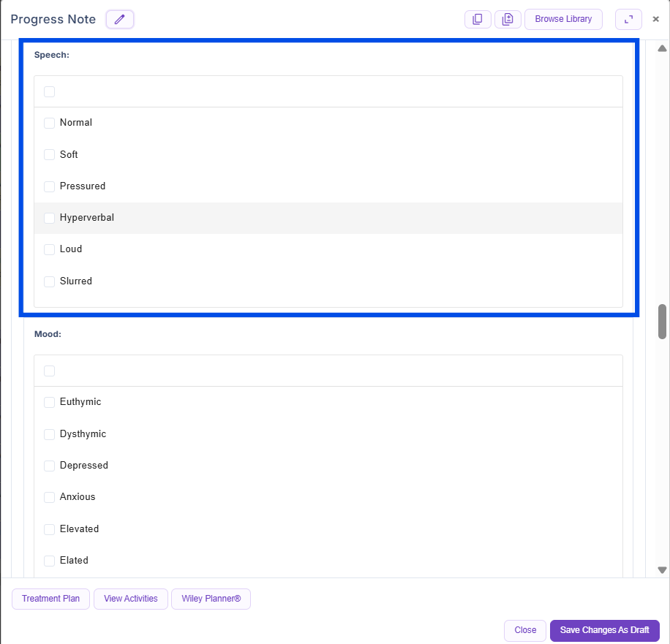Check the Normal speech option

(50, 123)
